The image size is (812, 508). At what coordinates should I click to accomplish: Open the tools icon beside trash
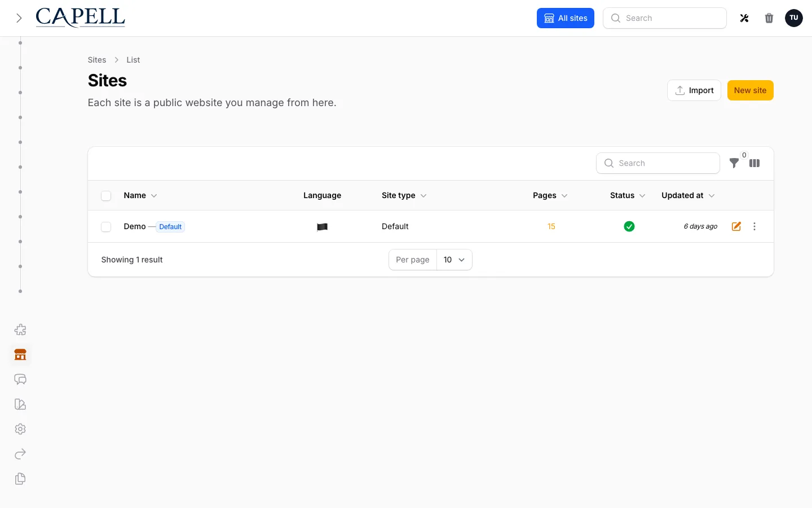744,18
